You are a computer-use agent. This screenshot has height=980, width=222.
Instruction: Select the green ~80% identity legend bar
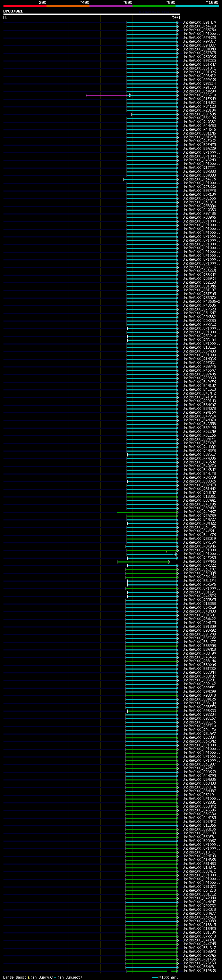154,6
